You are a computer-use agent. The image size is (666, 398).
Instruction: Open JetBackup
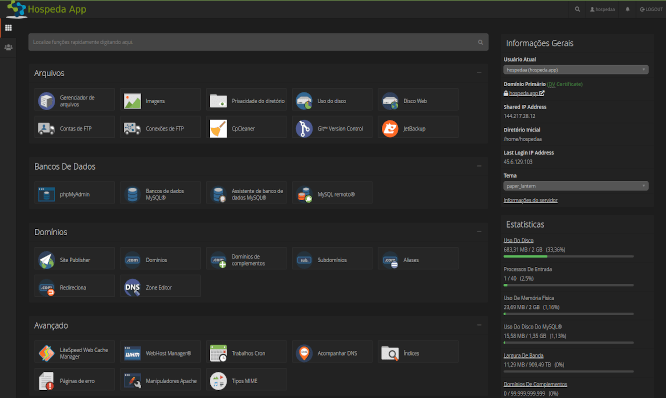[x=418, y=128]
